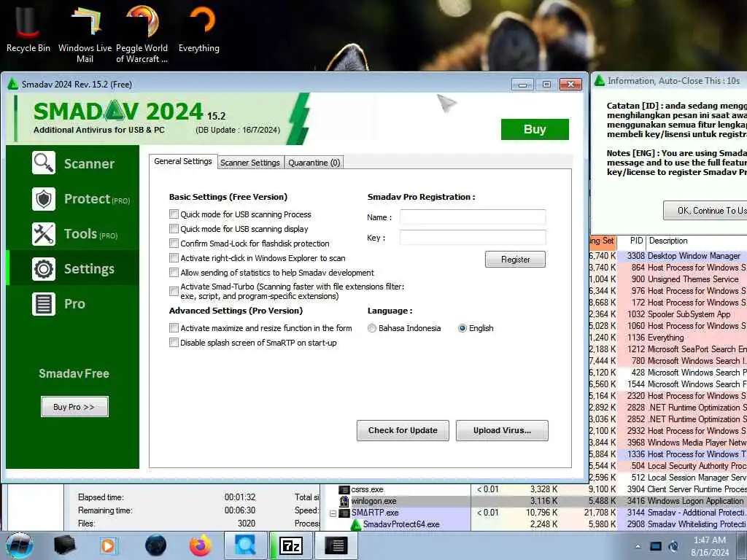The image size is (747, 560).
Task: Toggle Activate maximize and resize function checkbox
Action: 174,327
